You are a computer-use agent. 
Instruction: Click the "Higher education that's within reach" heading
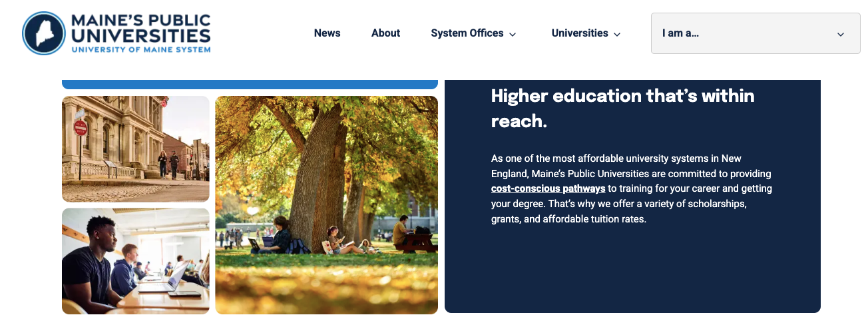(x=622, y=109)
